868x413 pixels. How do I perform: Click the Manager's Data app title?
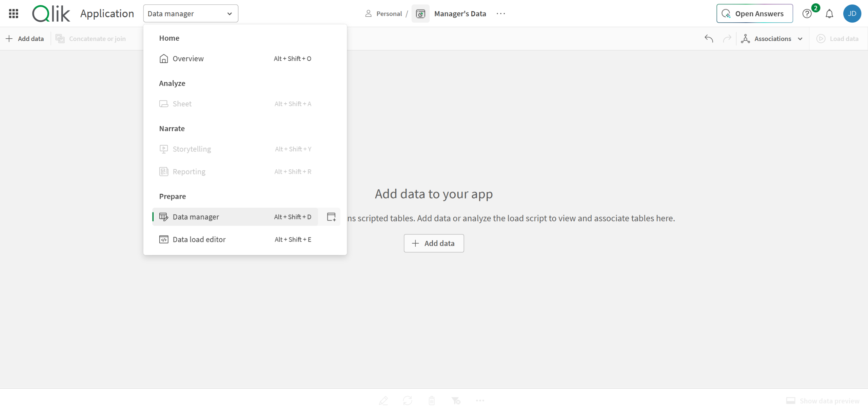pyautogui.click(x=460, y=14)
